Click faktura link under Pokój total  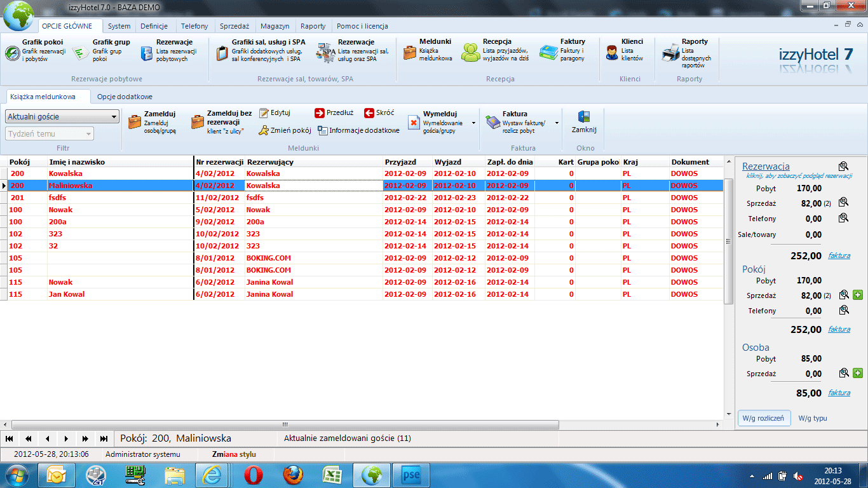click(x=839, y=330)
